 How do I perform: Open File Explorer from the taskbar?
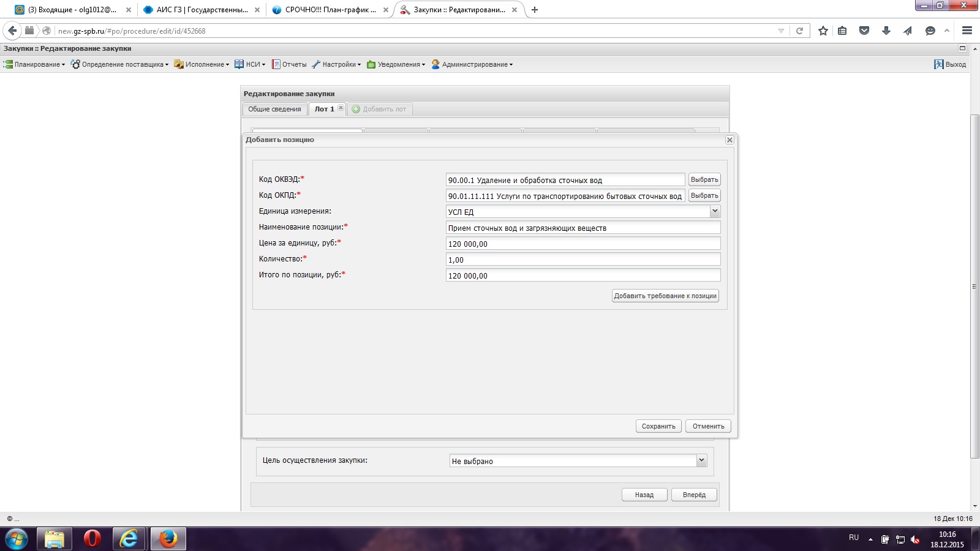click(x=54, y=539)
